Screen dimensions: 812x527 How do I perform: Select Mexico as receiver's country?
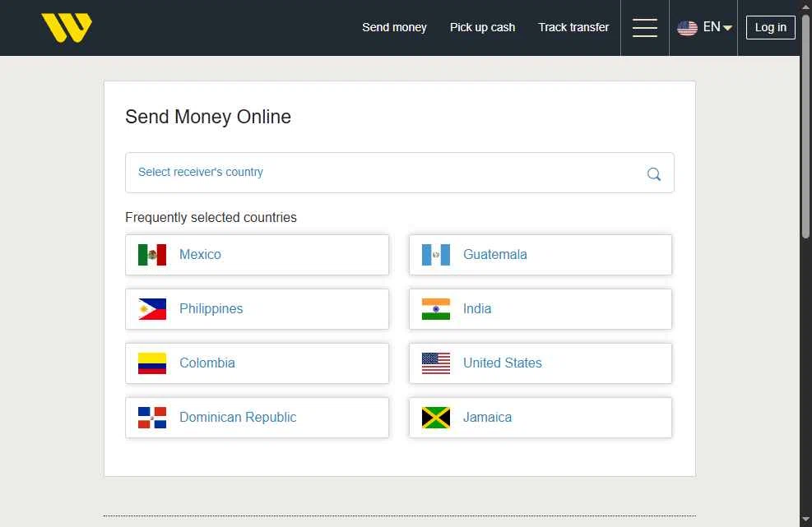pos(257,255)
